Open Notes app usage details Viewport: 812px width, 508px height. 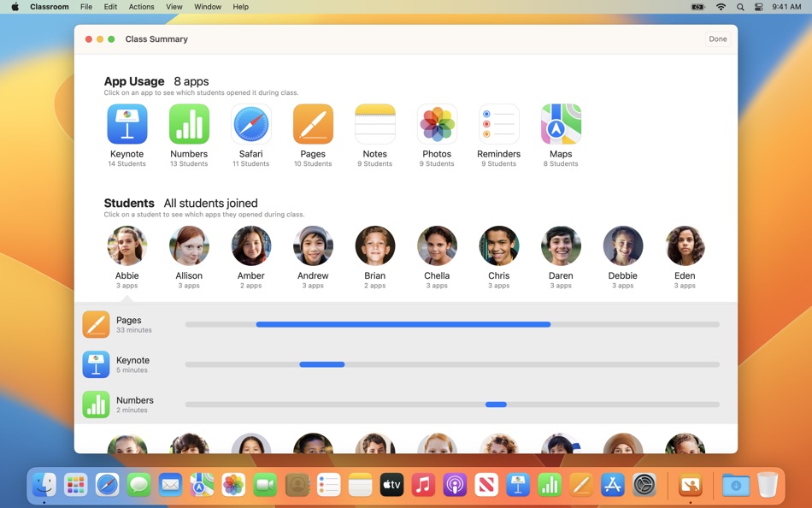375,124
